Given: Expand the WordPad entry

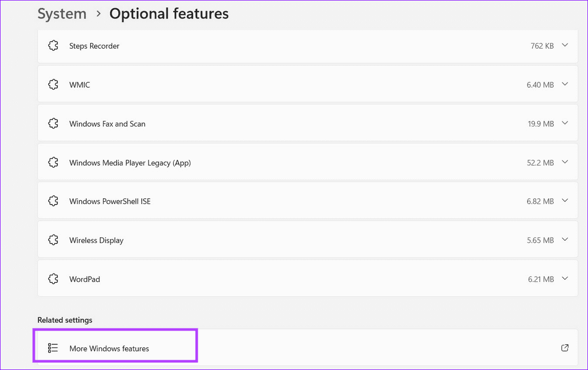Looking at the screenshot, I should pyautogui.click(x=565, y=278).
